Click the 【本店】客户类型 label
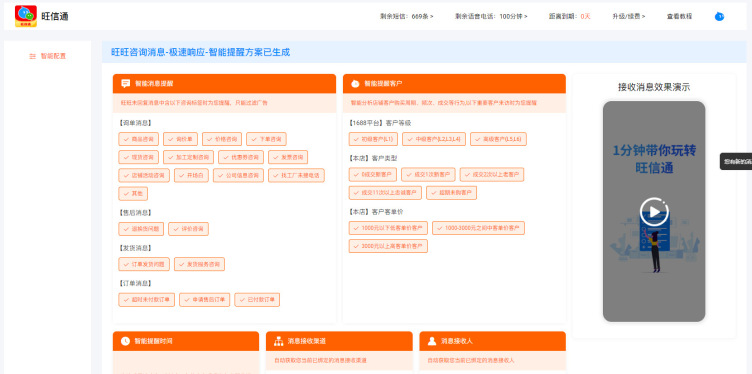The width and height of the screenshot is (752, 374). pos(373,158)
